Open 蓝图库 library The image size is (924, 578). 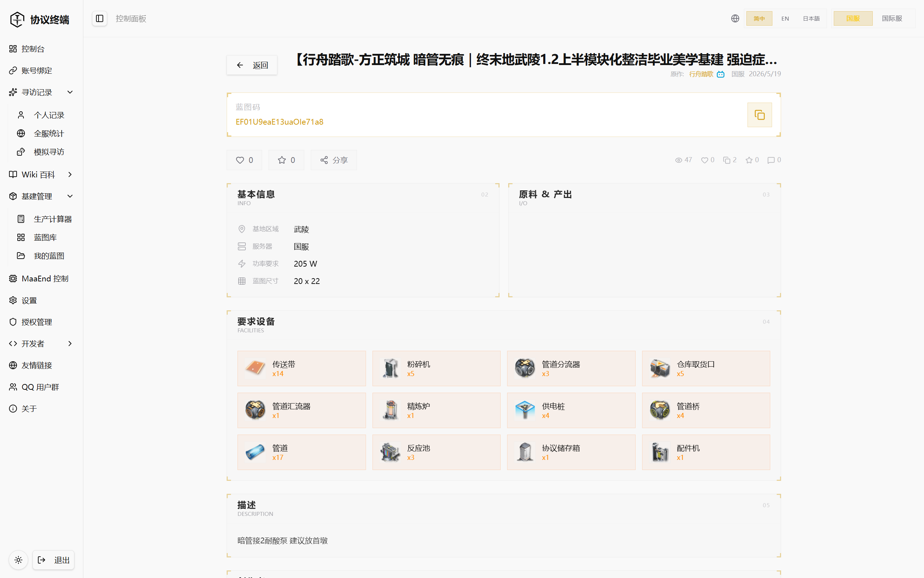(45, 237)
